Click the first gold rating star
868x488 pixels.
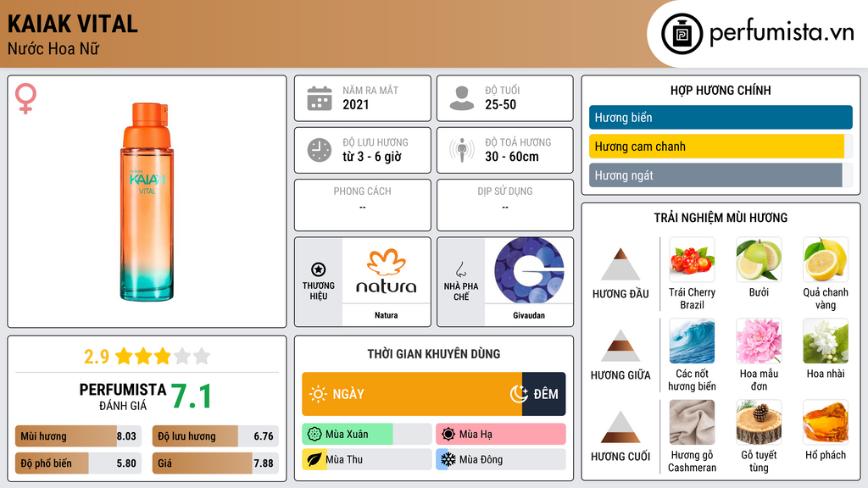[x=124, y=356]
